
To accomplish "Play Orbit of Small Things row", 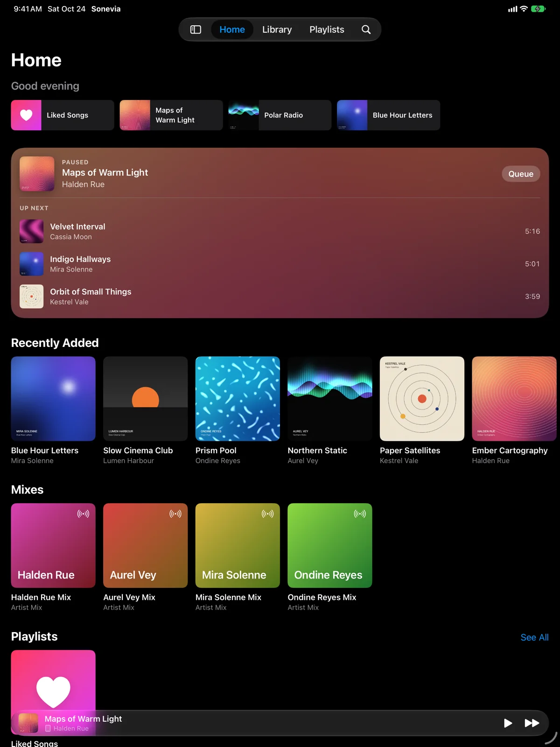I will [x=280, y=296].
